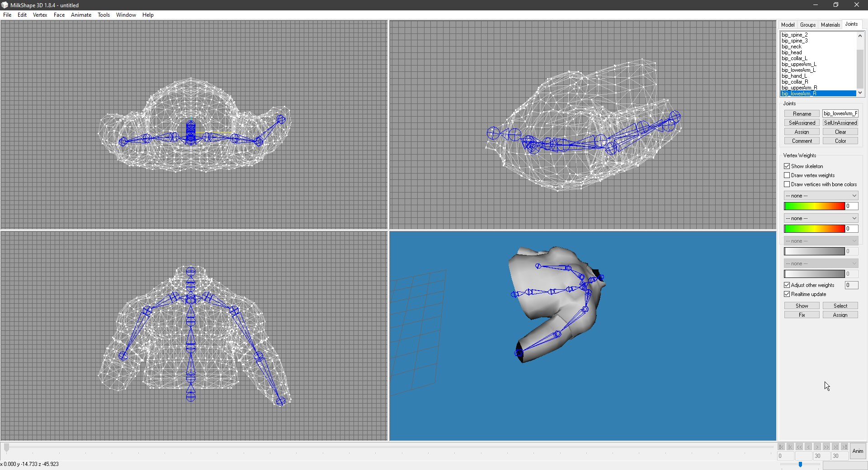
Task: Click the first green-red weight gradient slider
Action: coord(814,206)
